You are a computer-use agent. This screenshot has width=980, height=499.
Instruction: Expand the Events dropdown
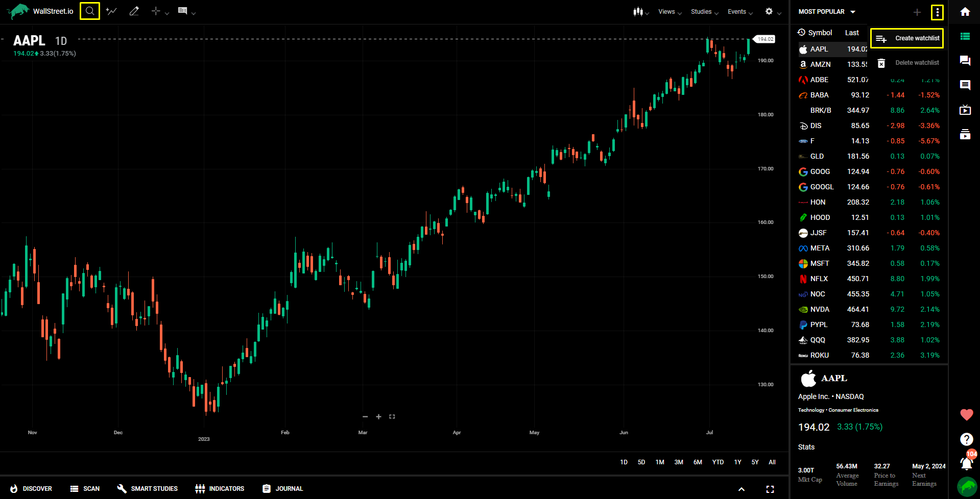click(x=740, y=12)
